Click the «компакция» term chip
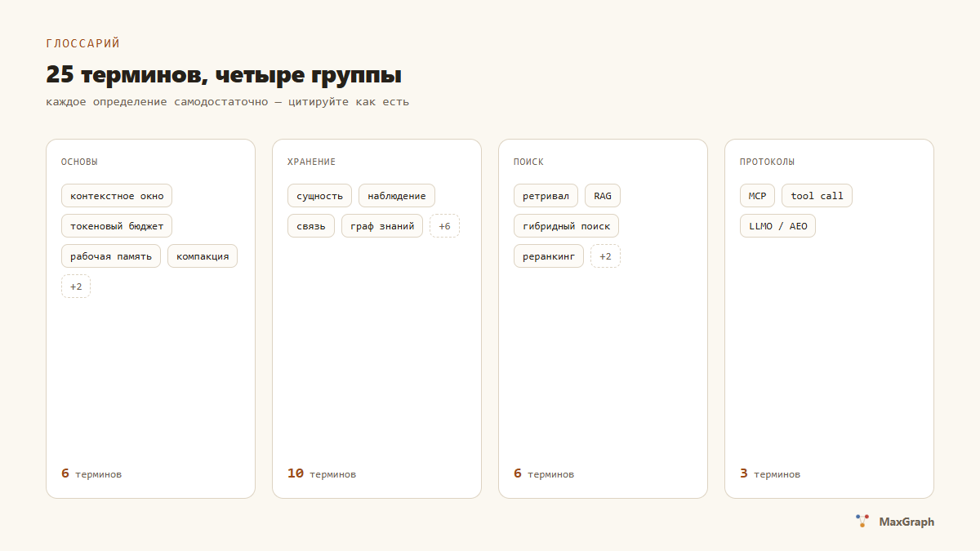The height and width of the screenshot is (551, 980). point(203,256)
